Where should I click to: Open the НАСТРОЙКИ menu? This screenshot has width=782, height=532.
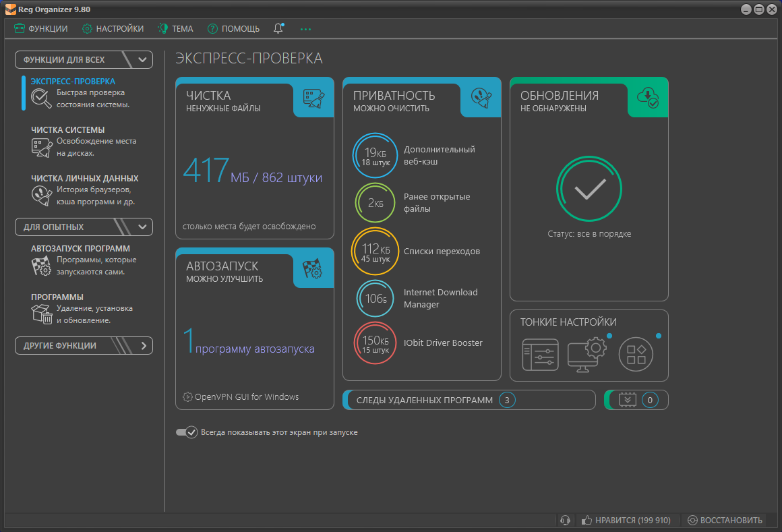point(113,29)
